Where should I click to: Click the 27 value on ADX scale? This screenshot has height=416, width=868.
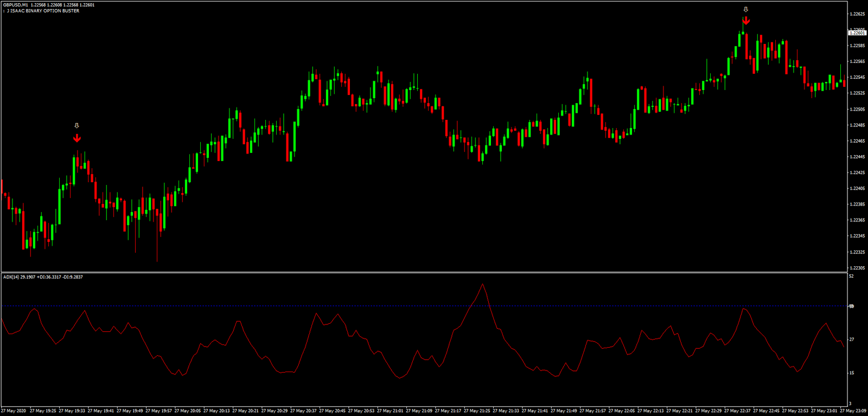851,340
